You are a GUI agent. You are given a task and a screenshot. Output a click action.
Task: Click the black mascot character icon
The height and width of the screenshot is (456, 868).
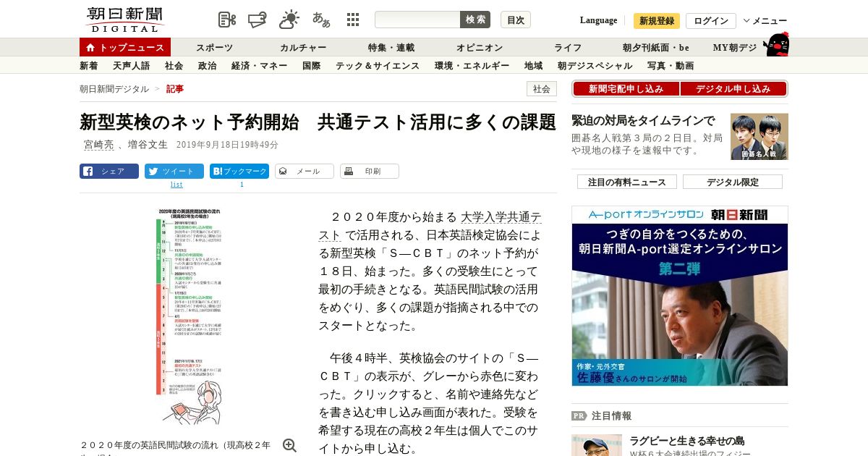tap(776, 44)
